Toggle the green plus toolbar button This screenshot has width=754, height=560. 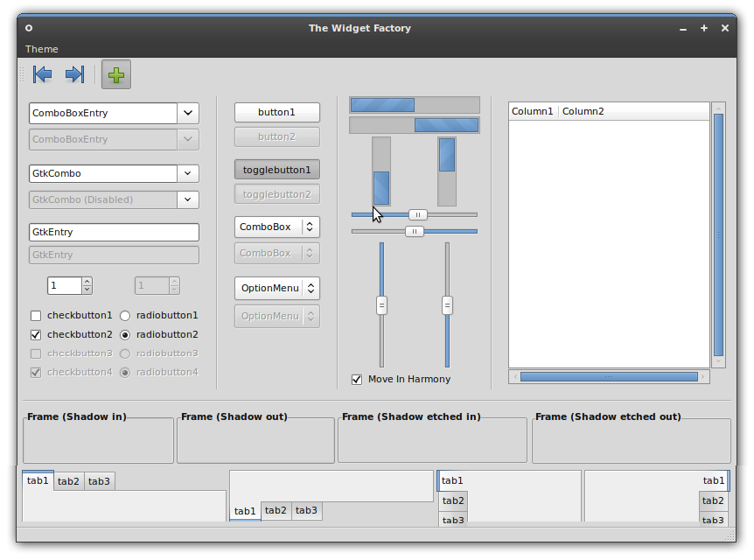point(115,74)
